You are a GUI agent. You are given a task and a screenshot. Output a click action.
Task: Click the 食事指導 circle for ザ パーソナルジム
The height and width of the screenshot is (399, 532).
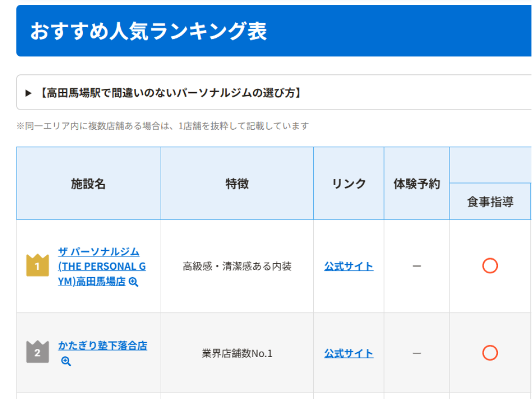(x=489, y=265)
